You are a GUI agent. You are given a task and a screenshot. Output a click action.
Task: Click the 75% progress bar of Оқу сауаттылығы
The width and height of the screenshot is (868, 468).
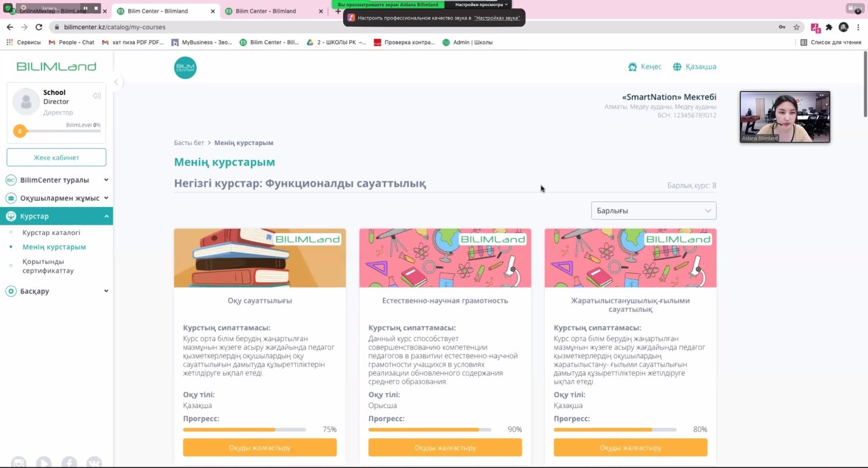pyautogui.click(x=245, y=429)
